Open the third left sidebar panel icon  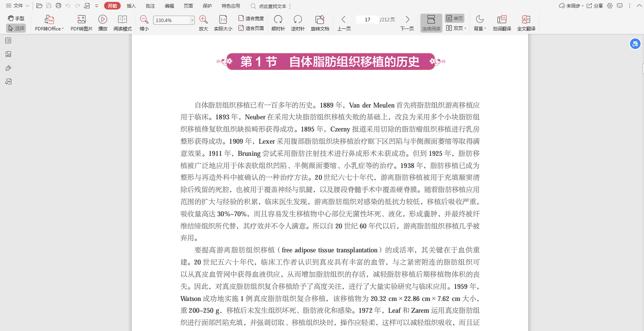[8, 68]
